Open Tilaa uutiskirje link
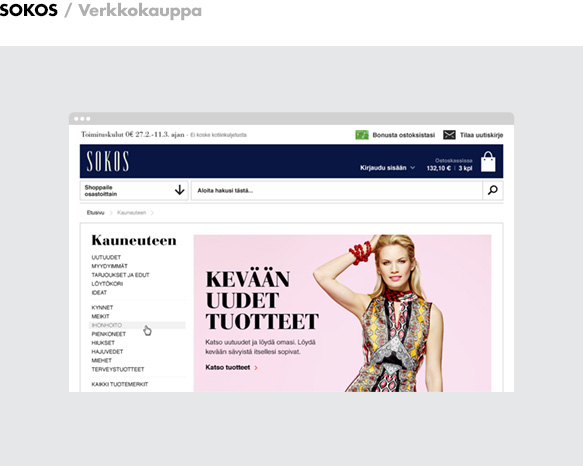 pos(481,135)
